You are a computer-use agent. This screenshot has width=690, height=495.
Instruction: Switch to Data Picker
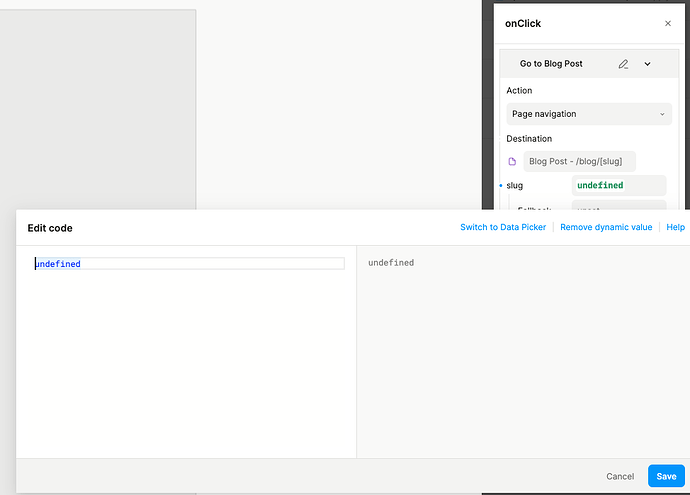click(503, 227)
